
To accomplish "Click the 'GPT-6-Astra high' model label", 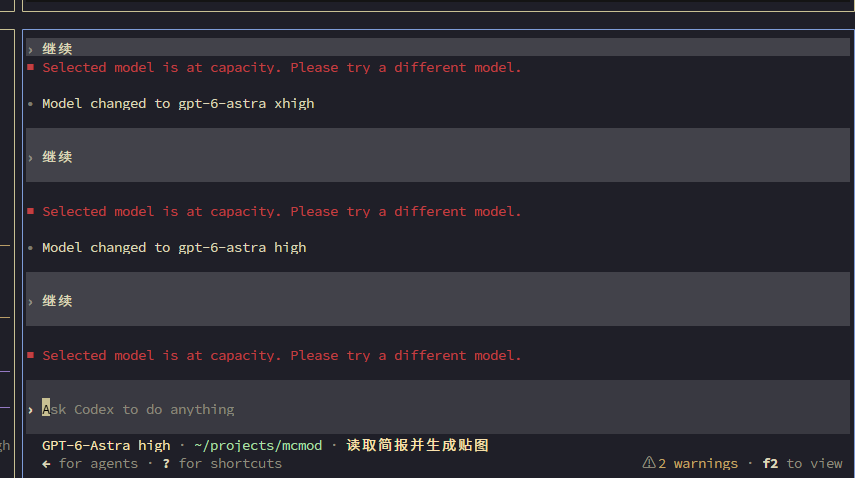I will click(106, 446).
